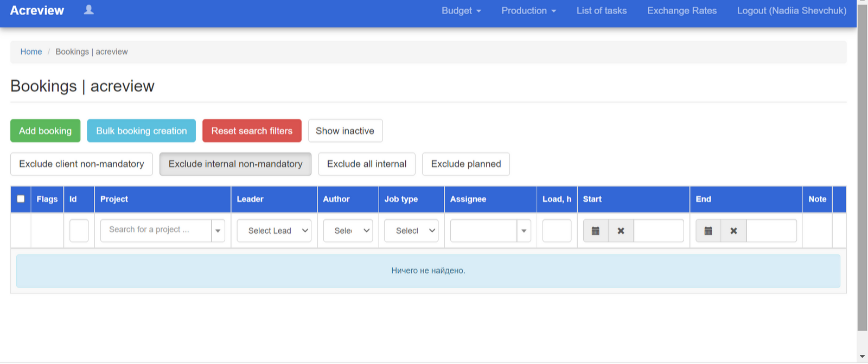
Task: Open the Production menu
Action: click(x=529, y=10)
